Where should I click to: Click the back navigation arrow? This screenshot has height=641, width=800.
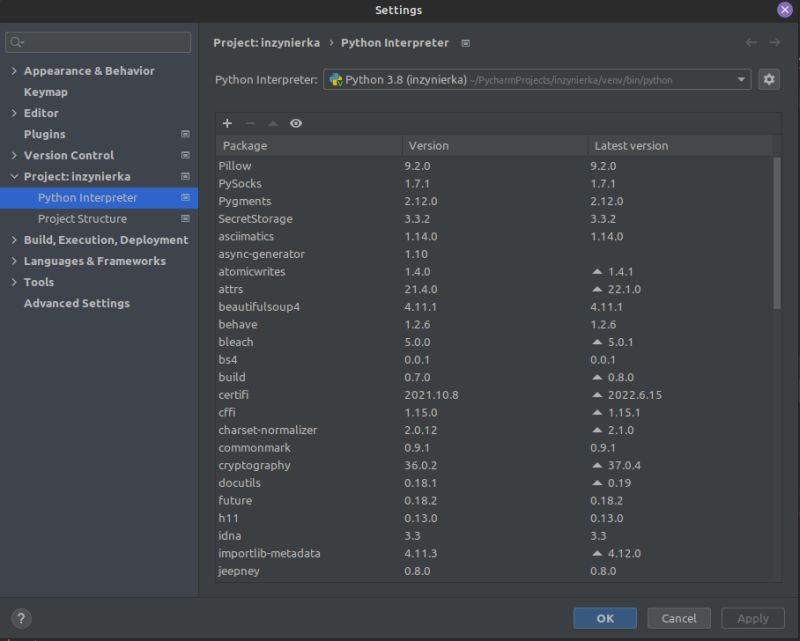pyautogui.click(x=751, y=43)
